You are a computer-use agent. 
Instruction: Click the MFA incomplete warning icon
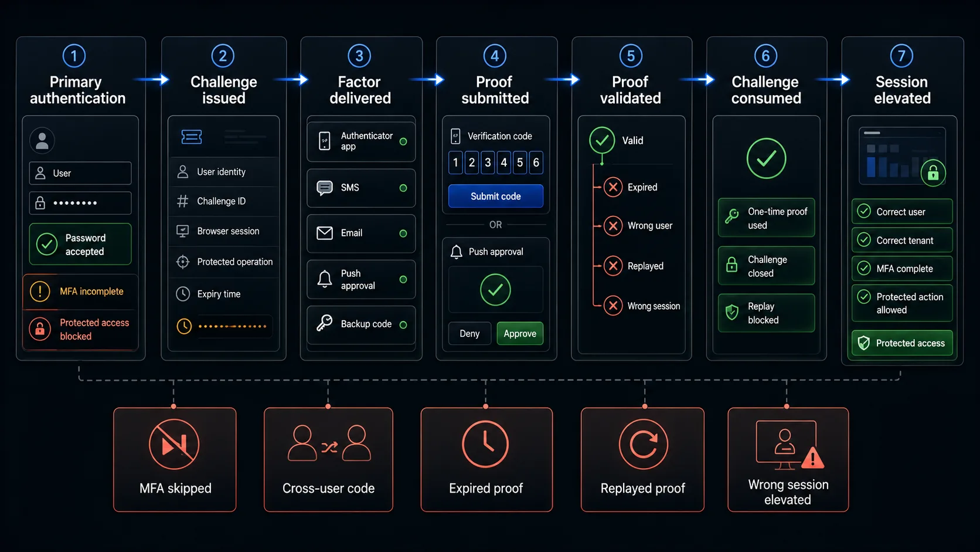pyautogui.click(x=40, y=291)
